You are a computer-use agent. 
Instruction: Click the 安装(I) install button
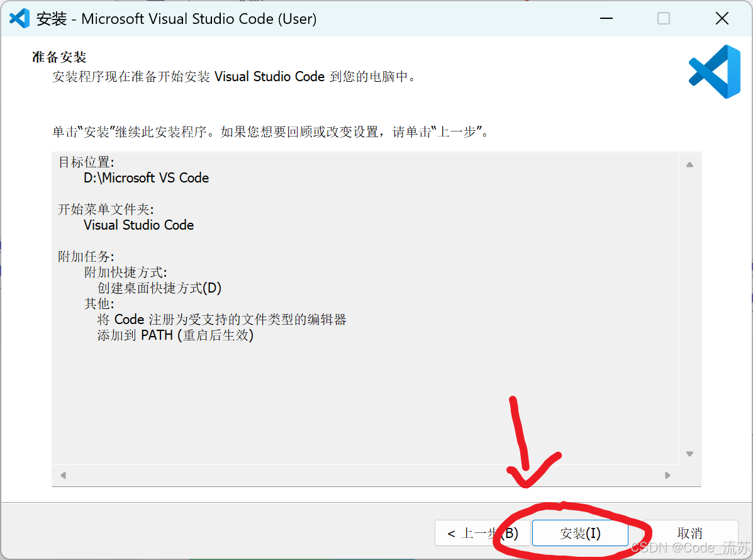pyautogui.click(x=580, y=533)
